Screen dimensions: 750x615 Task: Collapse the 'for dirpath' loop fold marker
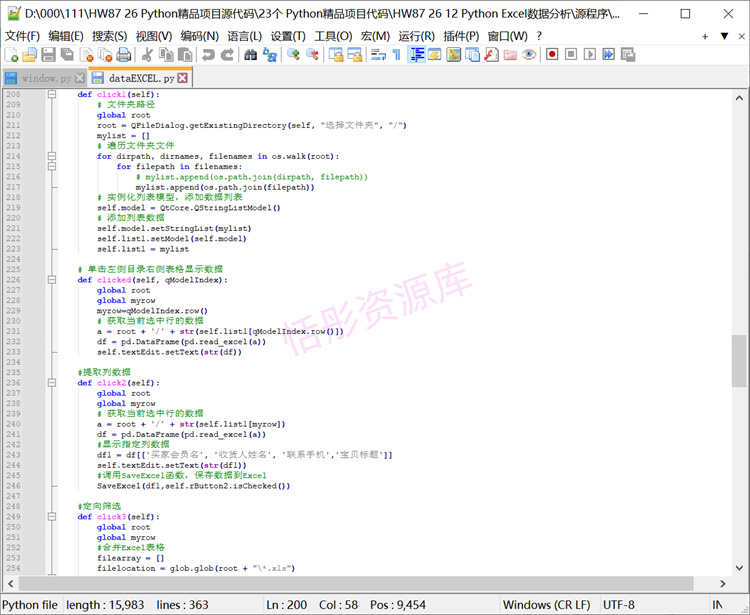(52, 156)
